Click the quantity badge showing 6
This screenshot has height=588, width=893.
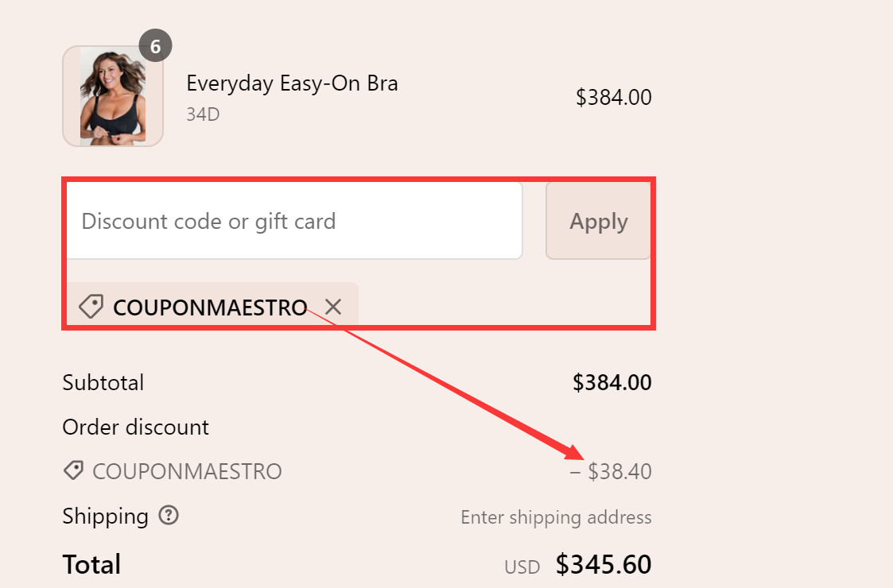156,45
